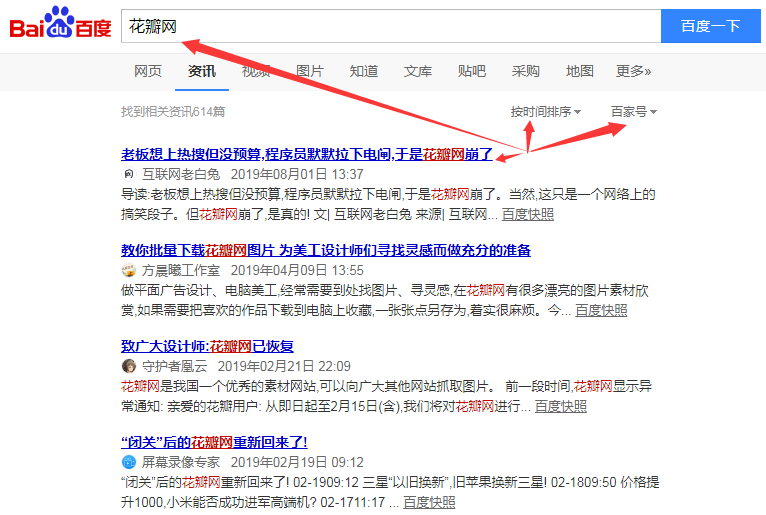Open article “闭关”后的花瓣网重新回来了!

tap(214, 443)
